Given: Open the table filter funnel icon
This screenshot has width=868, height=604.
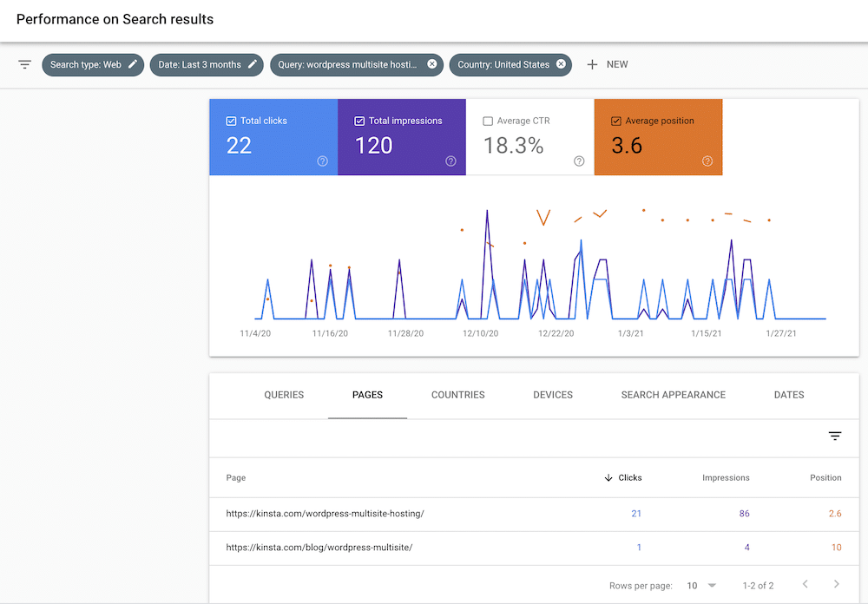Looking at the screenshot, I should (x=835, y=436).
